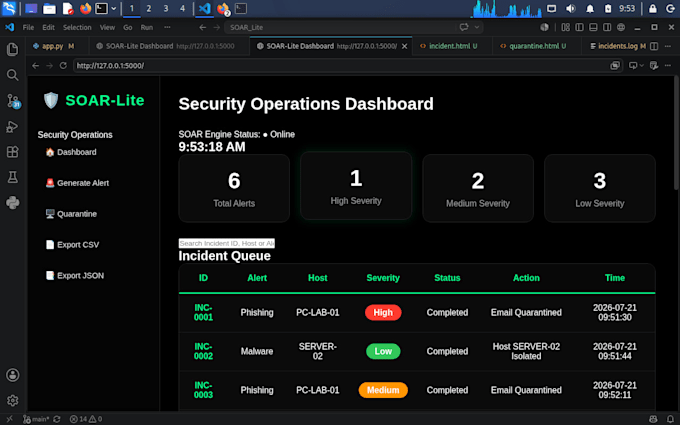This screenshot has width=680, height=425.
Task: Toggle the primary side bar layout icon
Action: (x=579, y=27)
